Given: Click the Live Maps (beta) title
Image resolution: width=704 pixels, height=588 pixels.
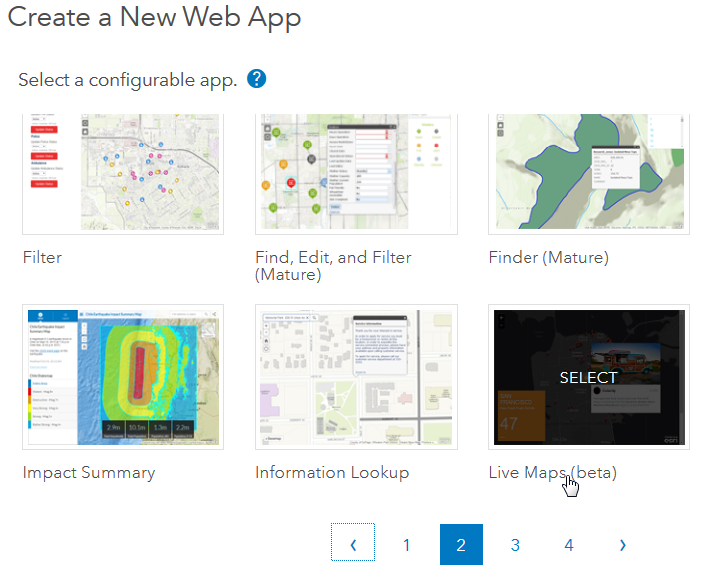Looking at the screenshot, I should tap(551, 473).
